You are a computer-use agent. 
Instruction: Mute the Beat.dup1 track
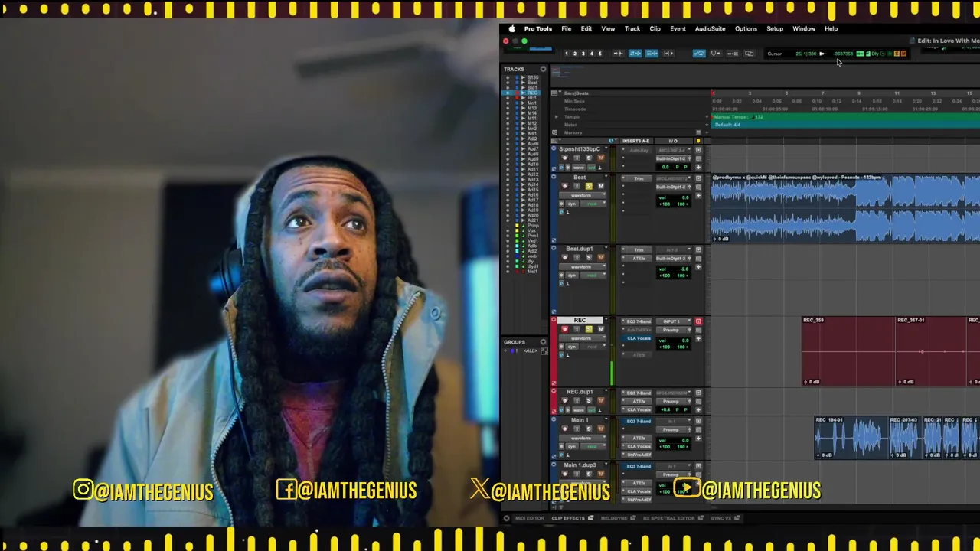(601, 257)
